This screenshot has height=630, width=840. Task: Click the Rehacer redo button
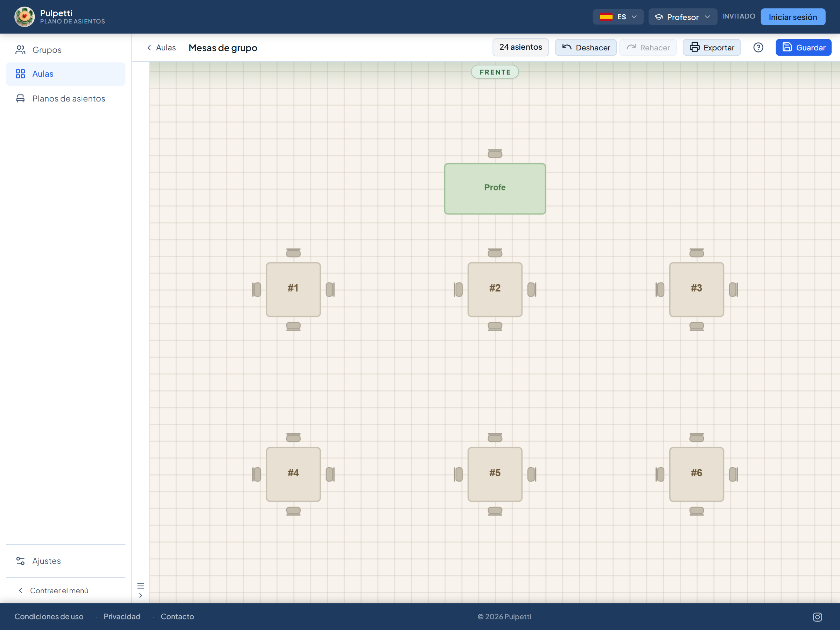click(648, 48)
